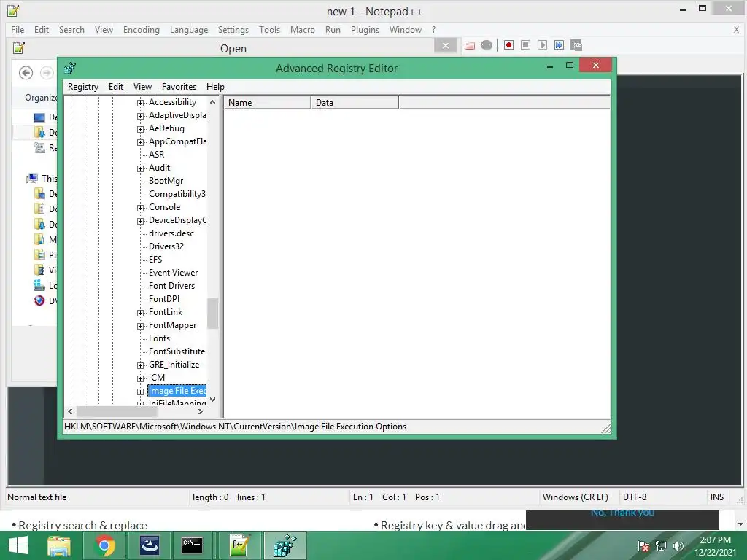The height and width of the screenshot is (560, 747).
Task: Open the Registry menu
Action: point(83,87)
